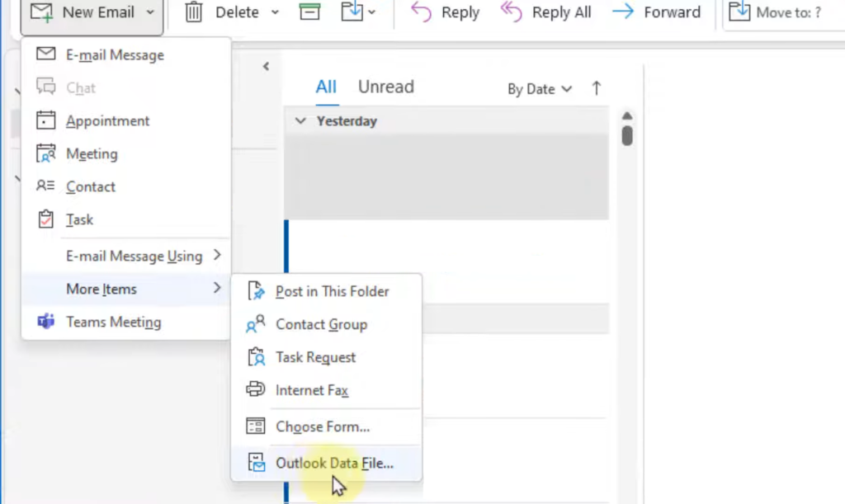Viewport: 845px width, 504px height.
Task: Click the Contact Group icon
Action: 256,323
